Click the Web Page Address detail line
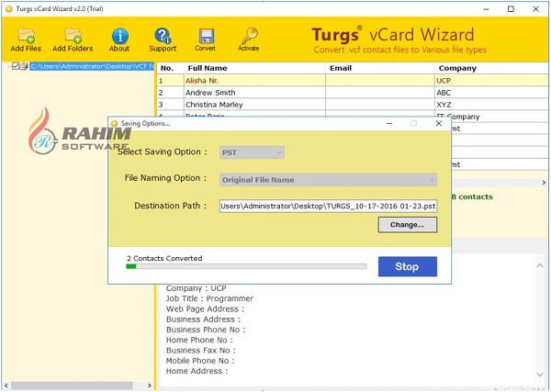This screenshot has height=392, width=551. (205, 309)
